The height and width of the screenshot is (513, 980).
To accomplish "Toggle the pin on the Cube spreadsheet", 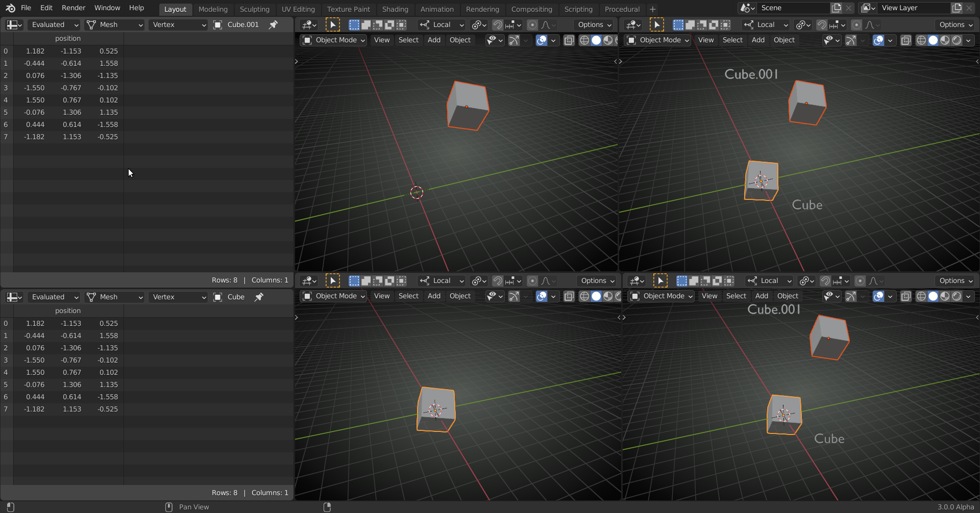I will [x=259, y=297].
